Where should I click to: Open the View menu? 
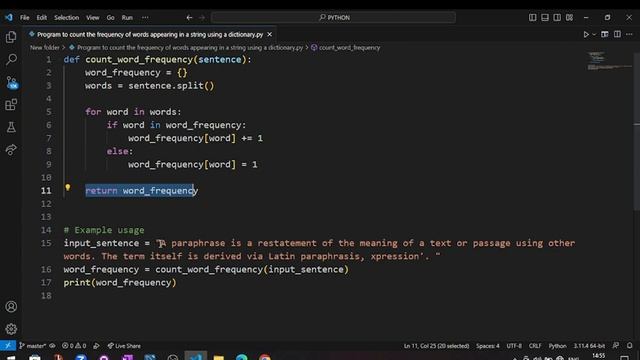point(93,18)
